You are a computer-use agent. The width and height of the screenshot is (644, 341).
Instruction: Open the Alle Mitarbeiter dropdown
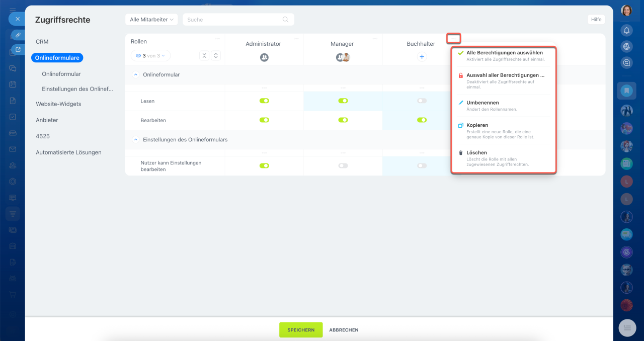point(151,20)
